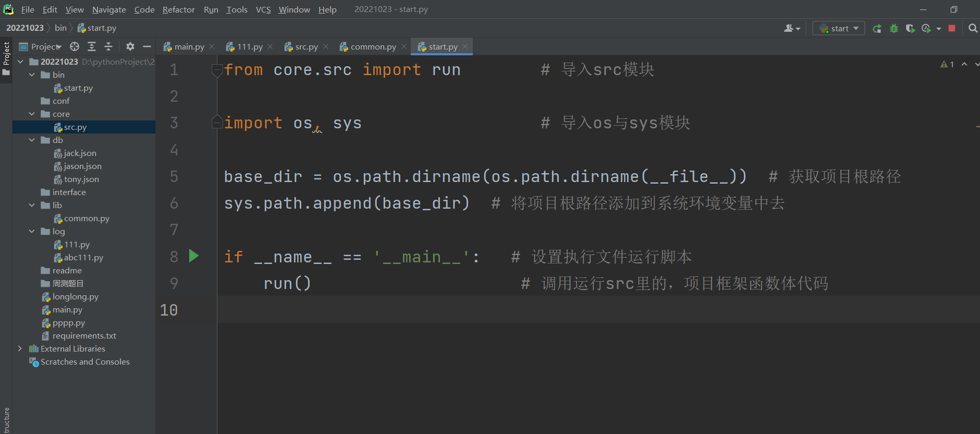Select opened file in Project tree
980x434 pixels.
75,47
